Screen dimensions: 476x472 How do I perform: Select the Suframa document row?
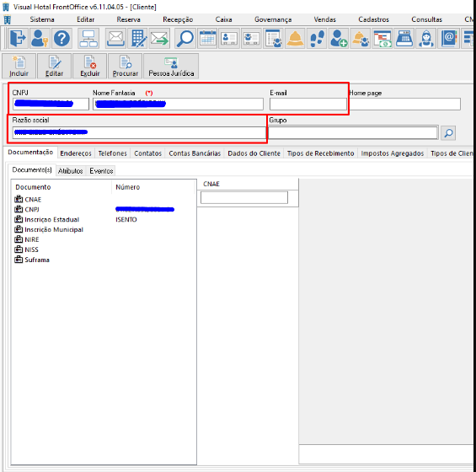104,260
